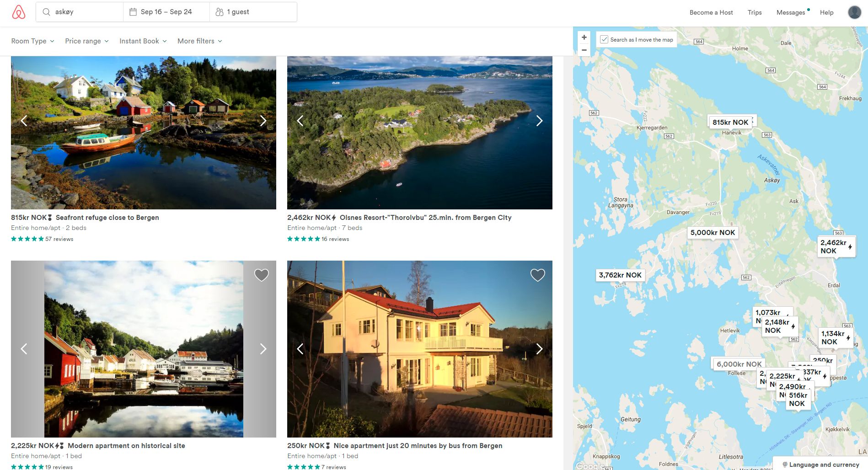Click the 815kr NOK map price marker

coord(730,122)
